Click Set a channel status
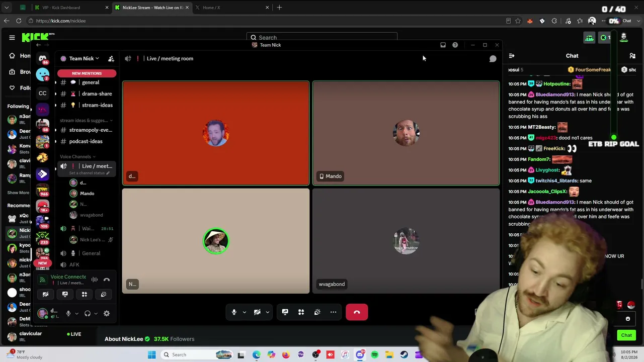This screenshot has height=362, width=644. [89, 173]
